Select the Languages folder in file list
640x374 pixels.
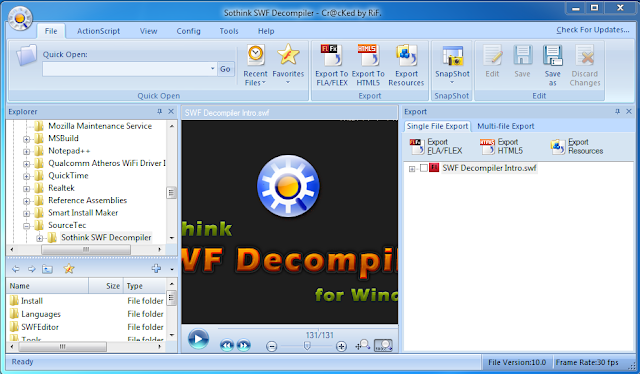35,314
